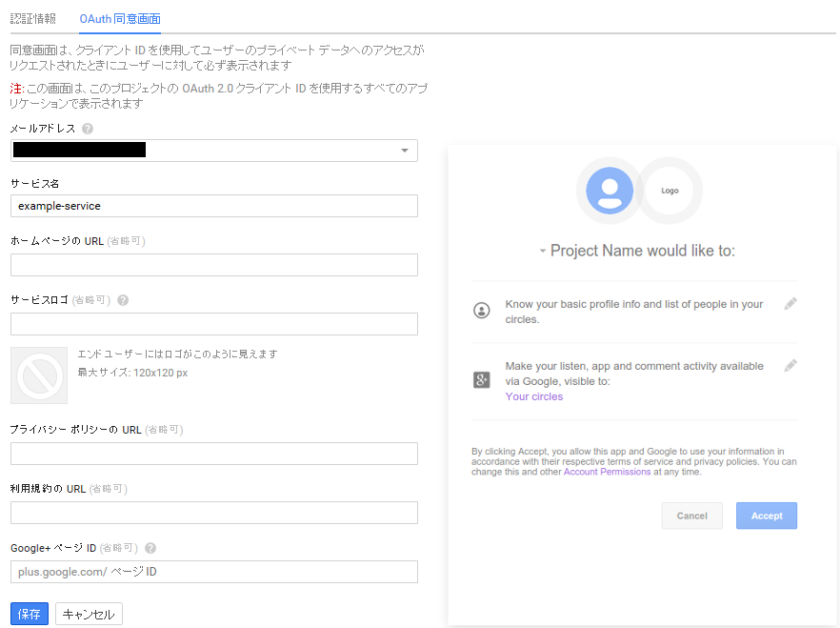
Task: Click the blue user avatar icon in preview
Action: pyautogui.click(x=610, y=191)
